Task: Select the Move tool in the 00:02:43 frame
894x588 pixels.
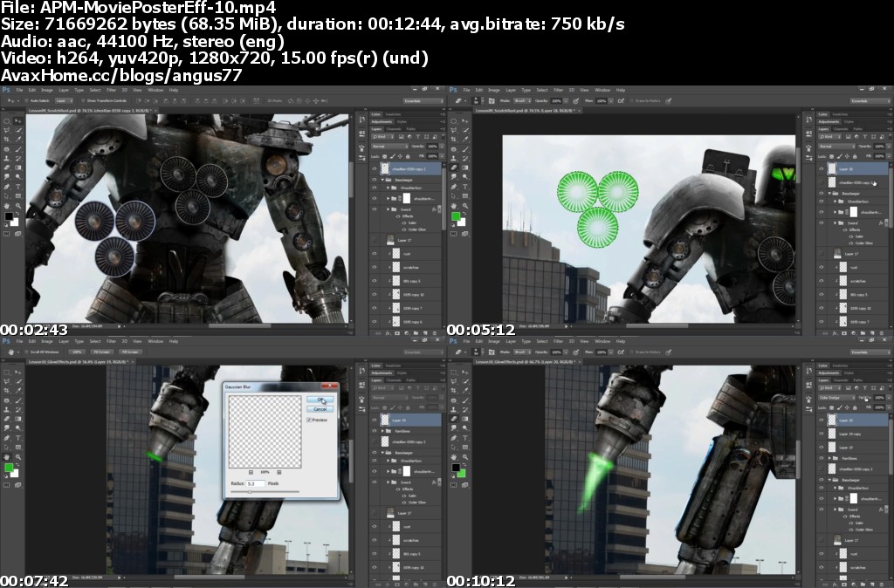Action: pyautogui.click(x=17, y=120)
